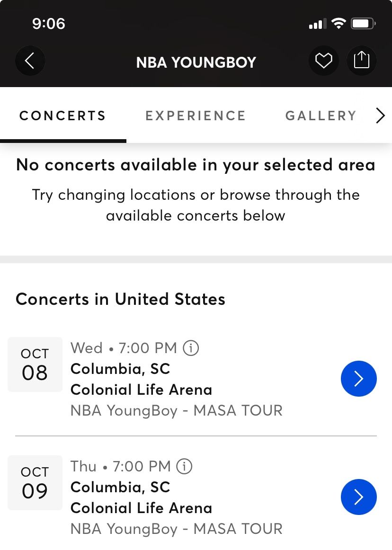392x550 pixels.
Task: Open Colonial Life Arena listing for Oct 08
Action: tap(141, 390)
